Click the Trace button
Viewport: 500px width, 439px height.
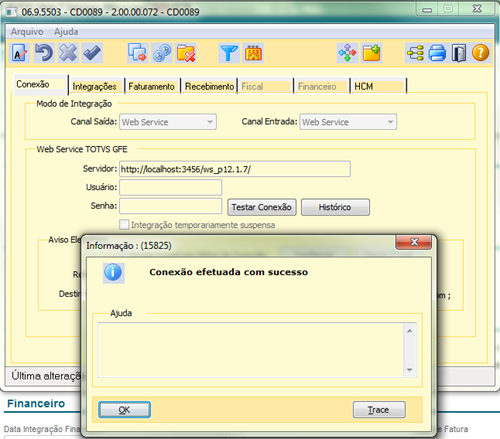(x=379, y=410)
